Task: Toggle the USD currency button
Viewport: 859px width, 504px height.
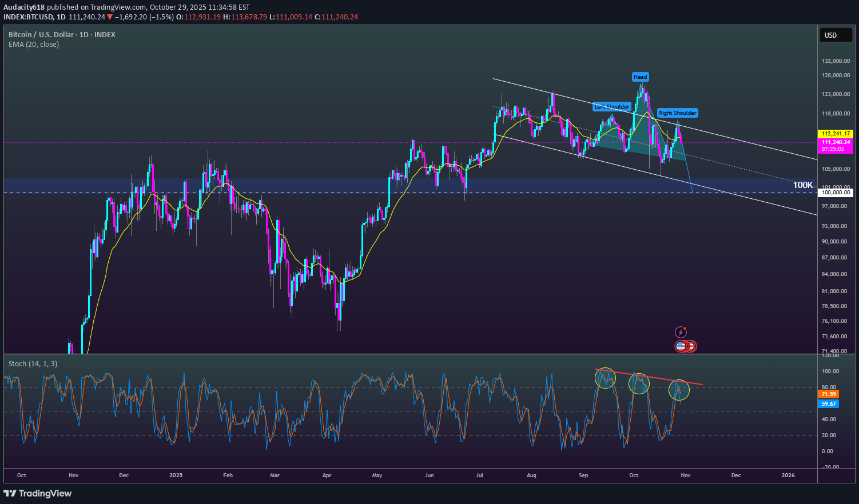Action: pyautogui.click(x=836, y=35)
